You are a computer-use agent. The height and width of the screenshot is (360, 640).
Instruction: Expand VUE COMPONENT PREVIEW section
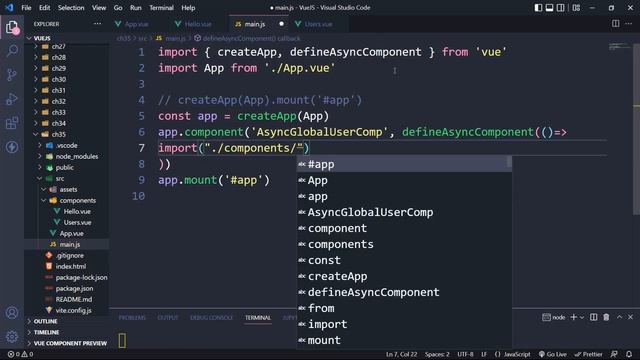pyautogui.click(x=70, y=343)
